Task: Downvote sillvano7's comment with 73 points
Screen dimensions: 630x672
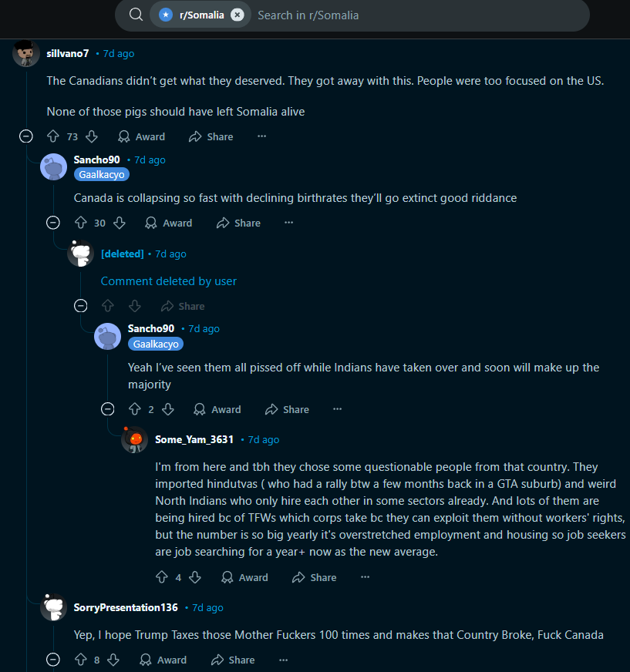Action: coord(92,136)
